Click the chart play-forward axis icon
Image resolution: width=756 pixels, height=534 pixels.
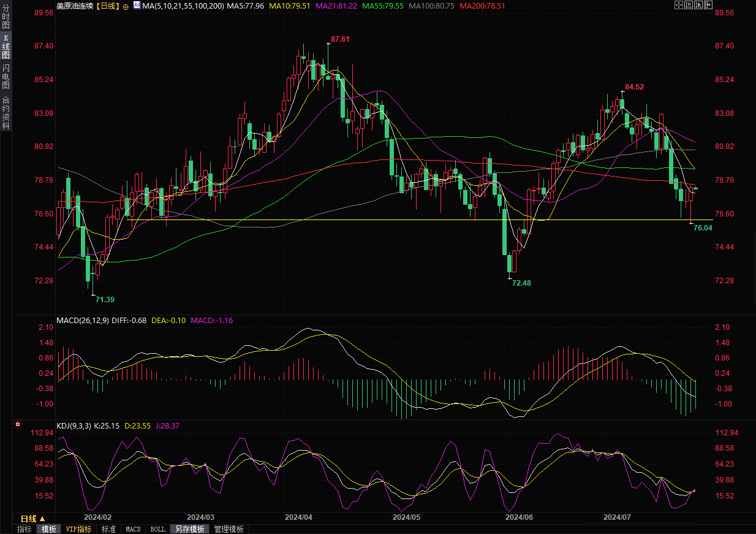[698, 5]
